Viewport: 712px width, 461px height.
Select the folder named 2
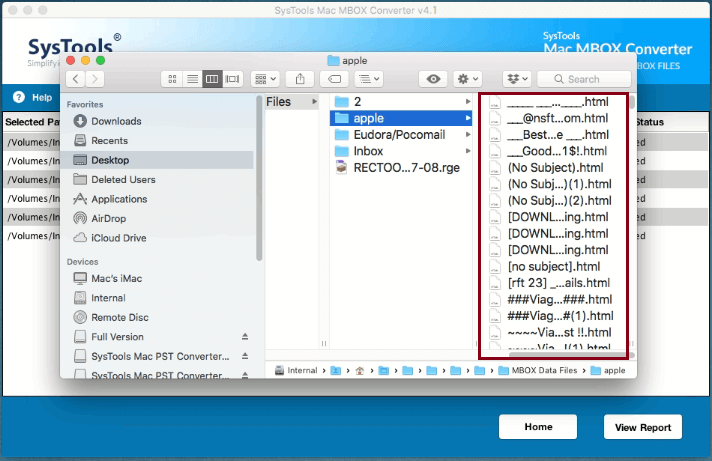point(400,102)
